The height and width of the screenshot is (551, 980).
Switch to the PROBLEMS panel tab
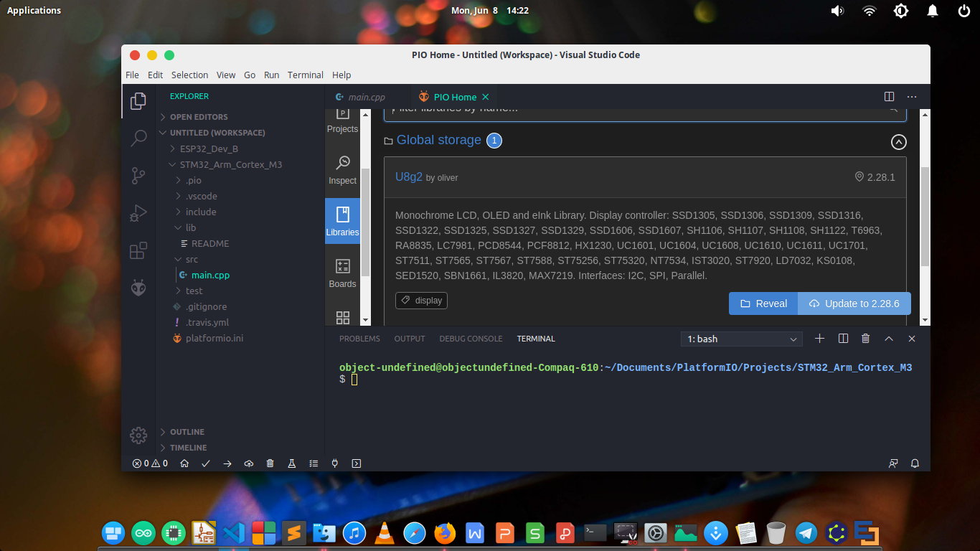[x=359, y=339]
